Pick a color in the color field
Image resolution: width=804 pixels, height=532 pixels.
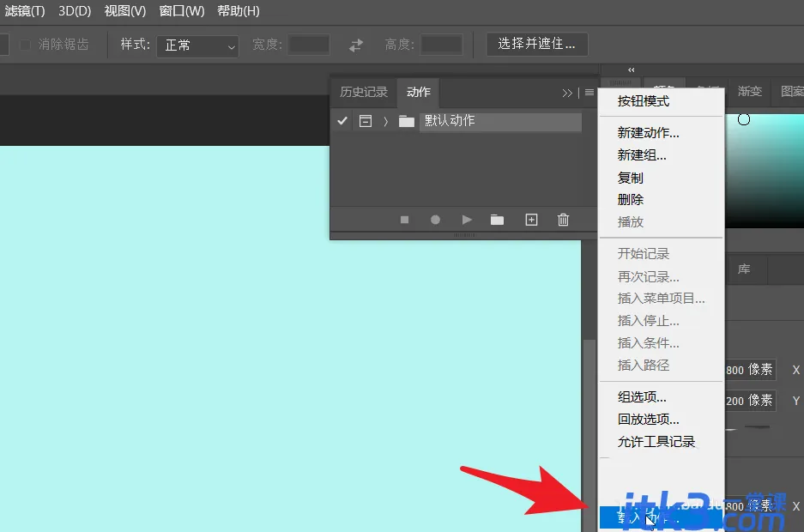pyautogui.click(x=764, y=171)
